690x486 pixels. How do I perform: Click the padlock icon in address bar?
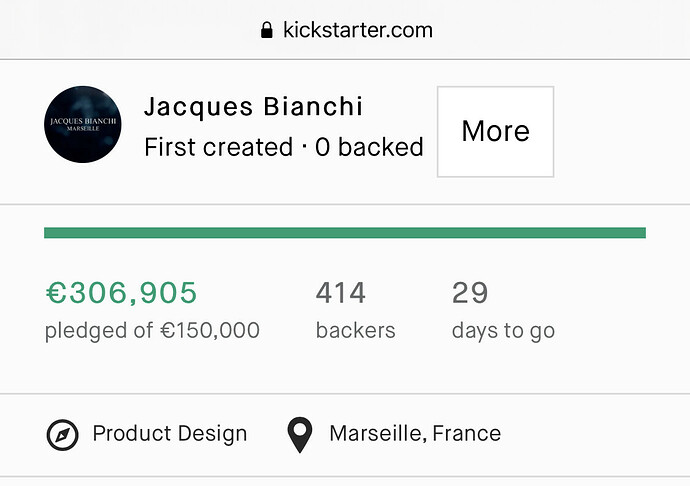click(x=266, y=30)
